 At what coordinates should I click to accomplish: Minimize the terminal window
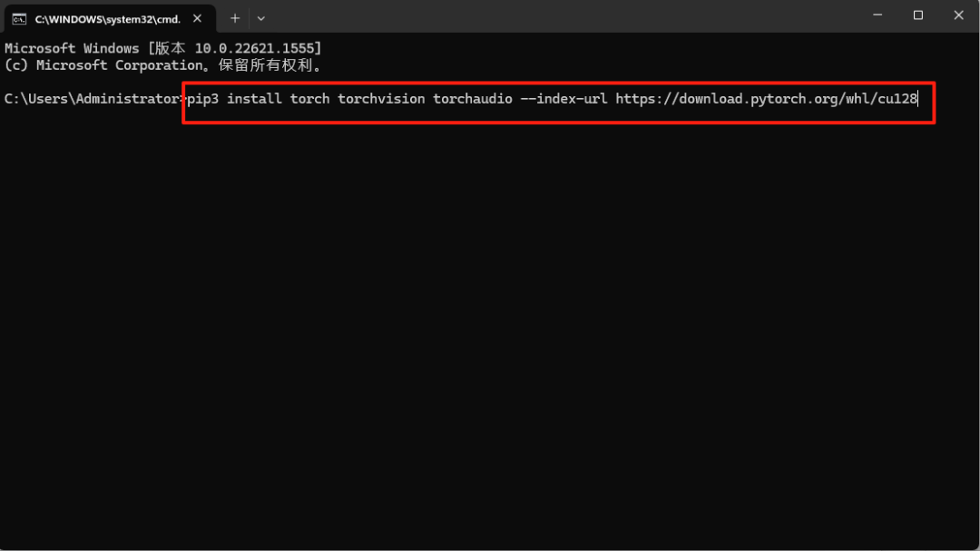point(877,15)
